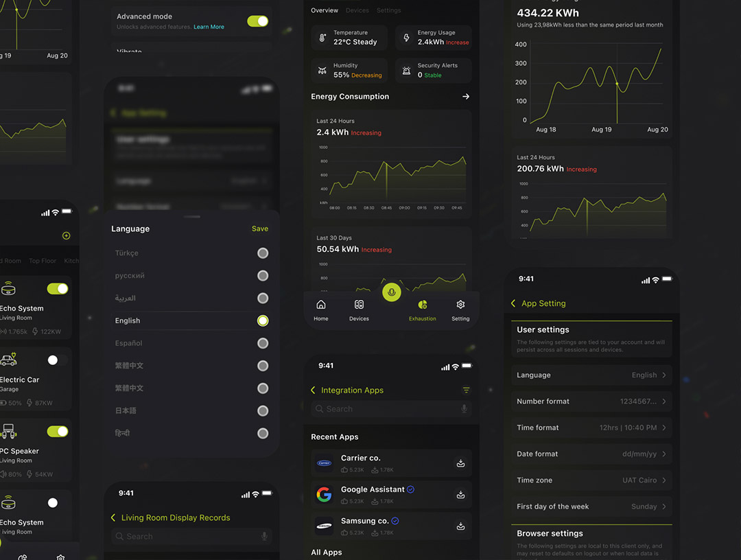Open the Date format option chevron
The width and height of the screenshot is (741, 560).
point(664,454)
